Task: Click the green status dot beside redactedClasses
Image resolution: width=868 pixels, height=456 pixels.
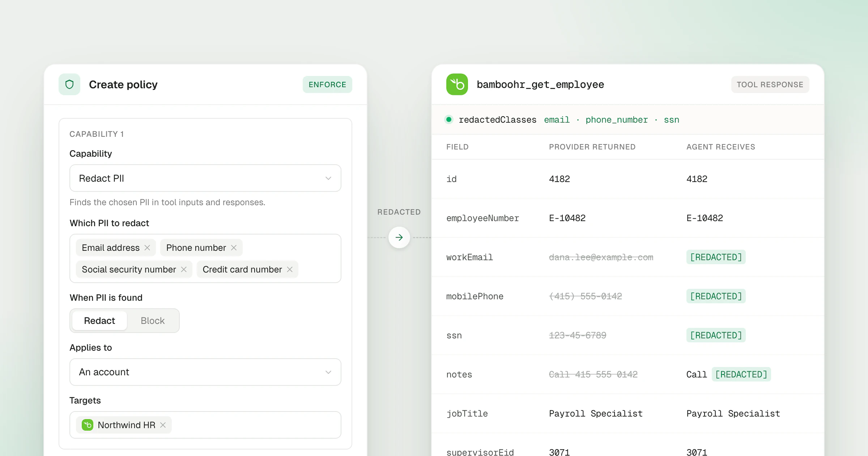Action: (449, 119)
